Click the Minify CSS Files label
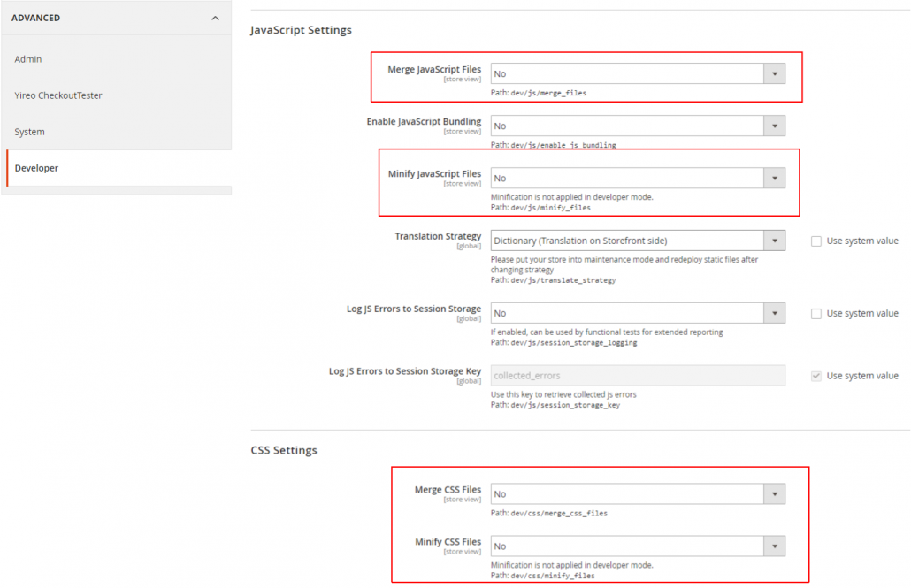Image resolution: width=911 pixels, height=588 pixels. click(448, 542)
